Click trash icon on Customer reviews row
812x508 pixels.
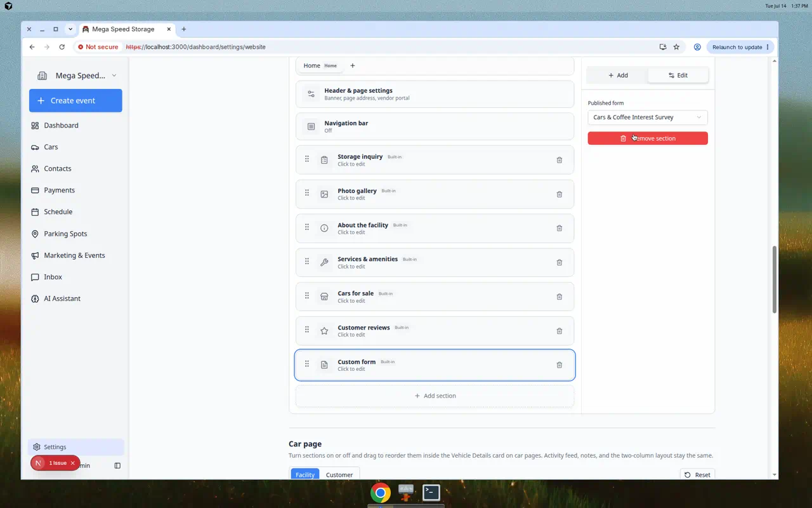click(559, 331)
